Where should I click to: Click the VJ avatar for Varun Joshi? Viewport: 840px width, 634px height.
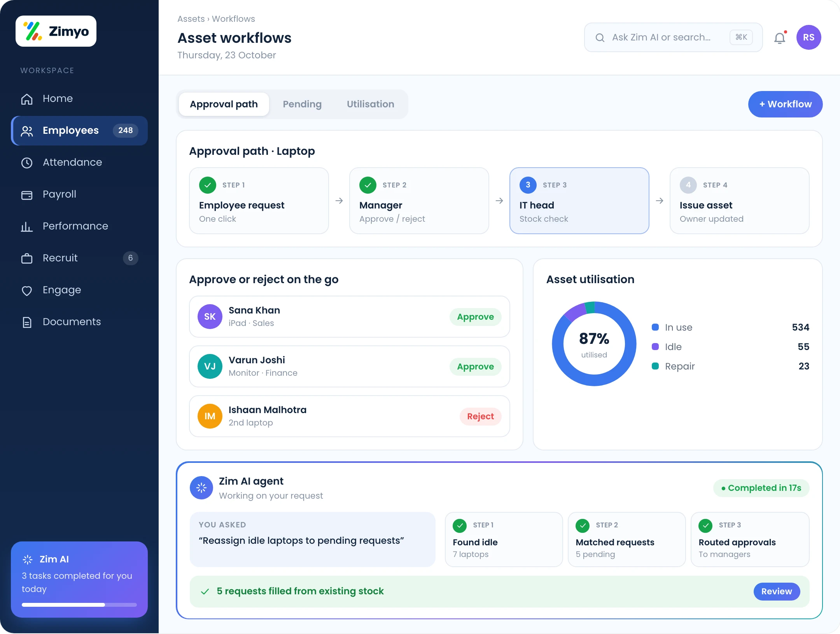coord(210,366)
